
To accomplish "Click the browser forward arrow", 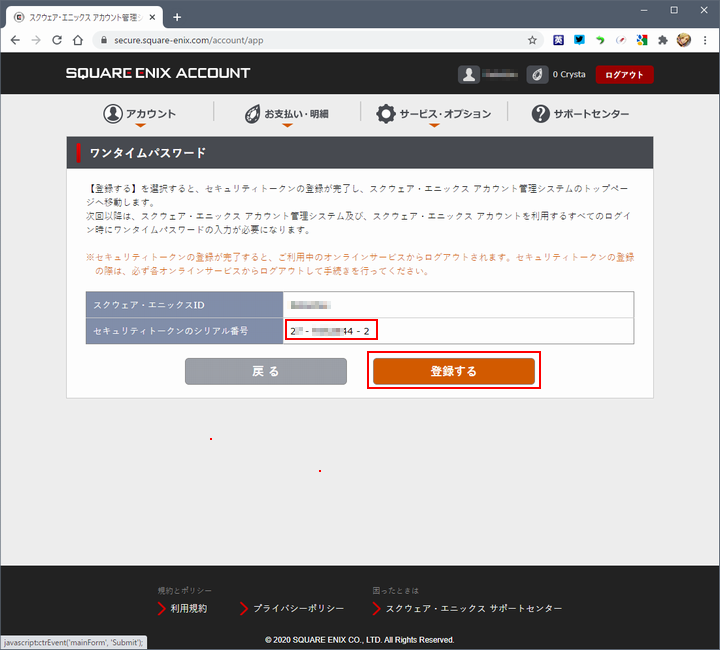I will (36, 40).
